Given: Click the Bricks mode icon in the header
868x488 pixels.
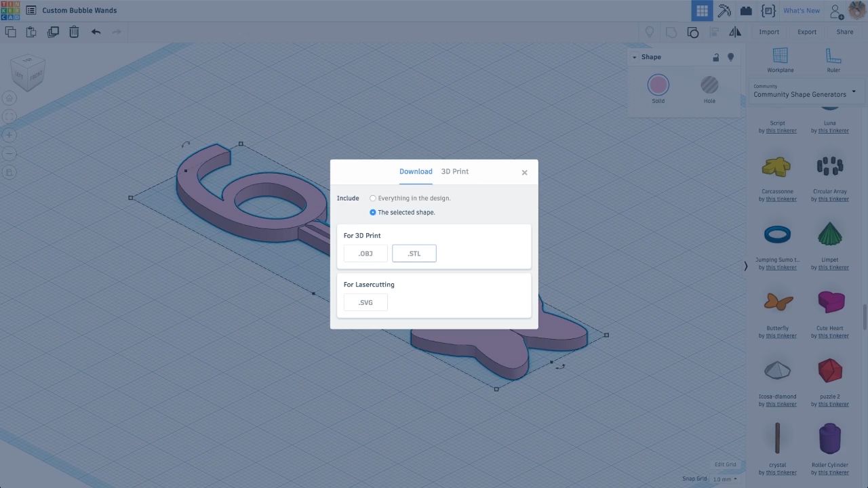Looking at the screenshot, I should 746,10.
